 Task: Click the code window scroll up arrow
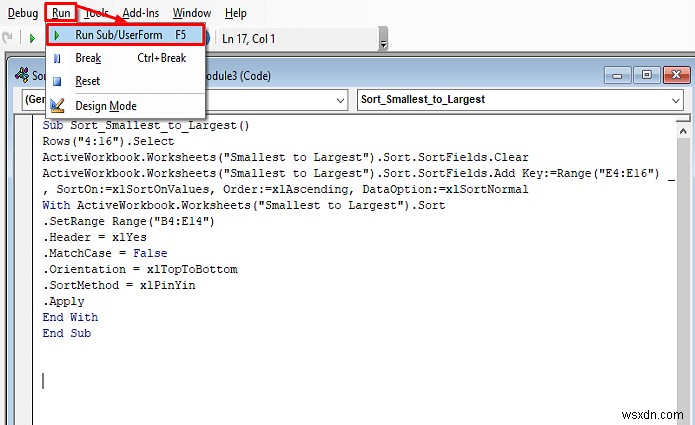tap(683, 131)
